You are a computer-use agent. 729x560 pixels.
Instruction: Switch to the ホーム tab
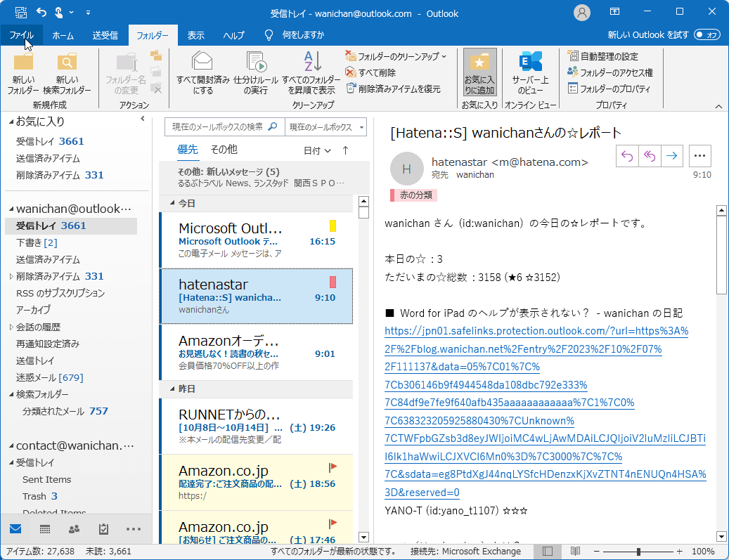[63, 35]
